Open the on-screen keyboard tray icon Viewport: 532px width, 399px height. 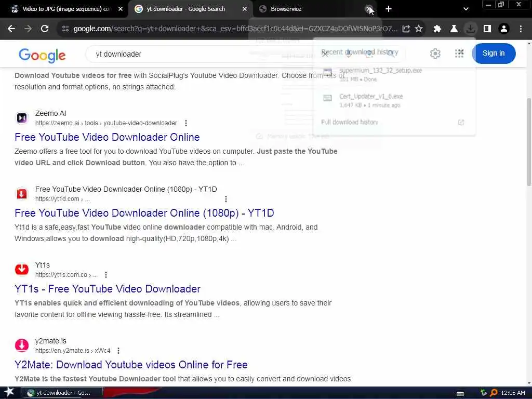460,393
